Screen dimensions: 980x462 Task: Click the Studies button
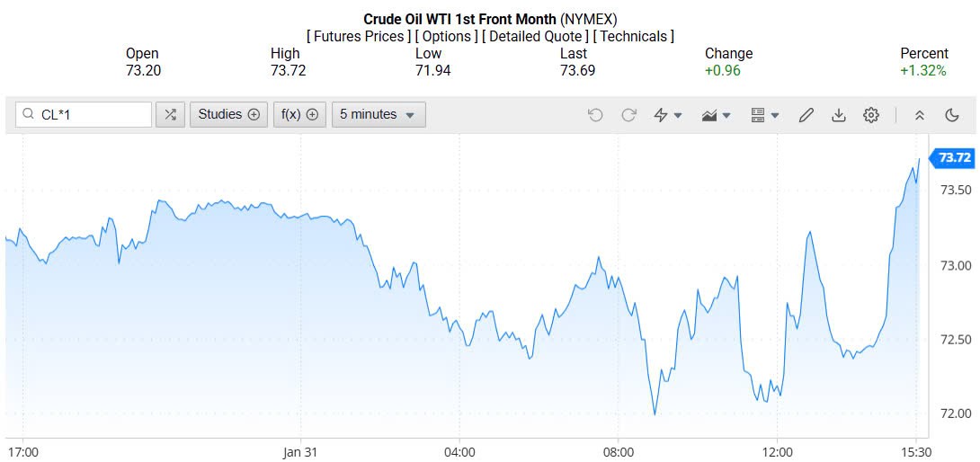pos(228,114)
